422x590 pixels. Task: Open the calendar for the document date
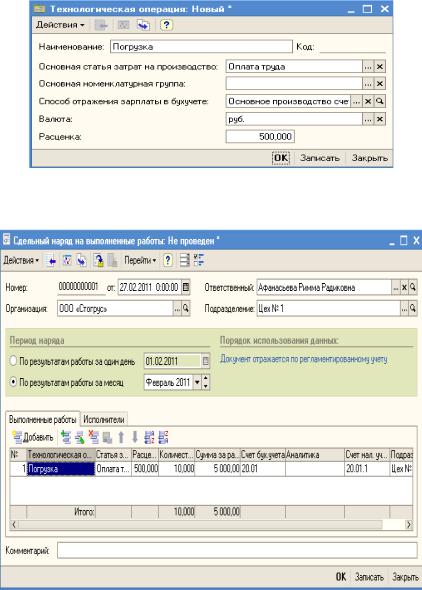[x=186, y=287]
